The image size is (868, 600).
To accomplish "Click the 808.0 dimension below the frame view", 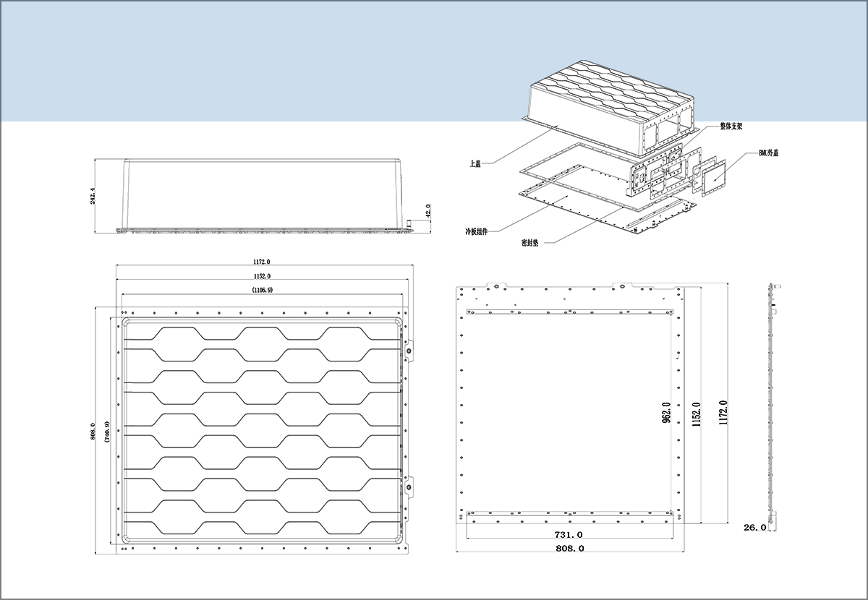I will tap(569, 549).
